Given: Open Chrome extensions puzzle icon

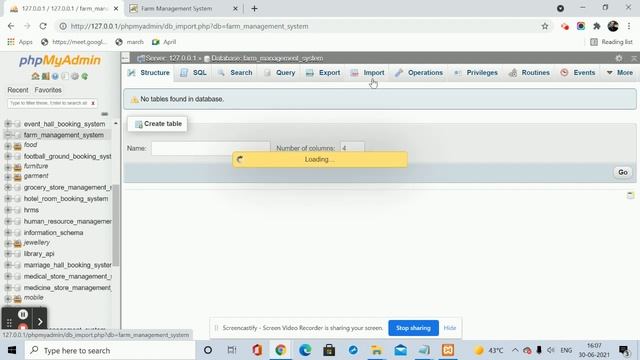Looking at the screenshot, I should point(597,26).
